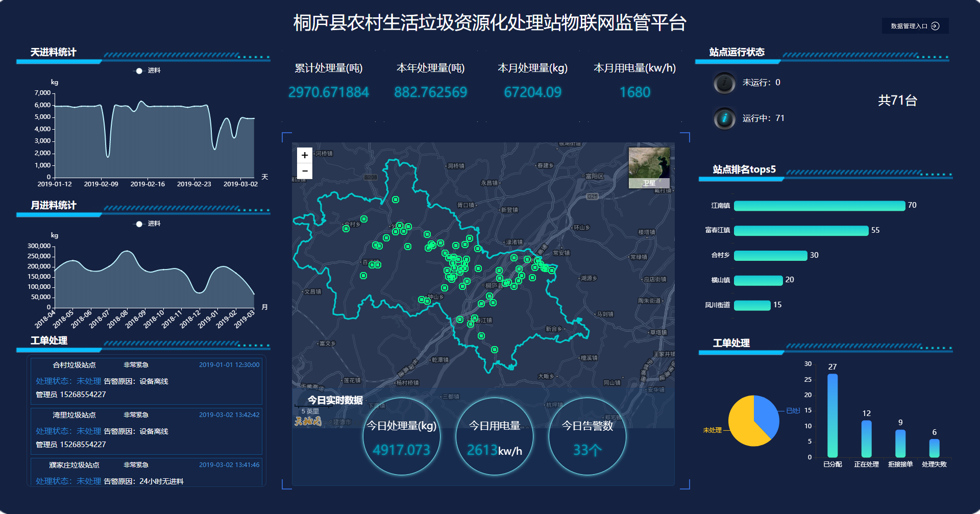Image resolution: width=980 pixels, height=514 pixels.
Task: Click the 天进料统计 panel title
Action: pos(54,52)
